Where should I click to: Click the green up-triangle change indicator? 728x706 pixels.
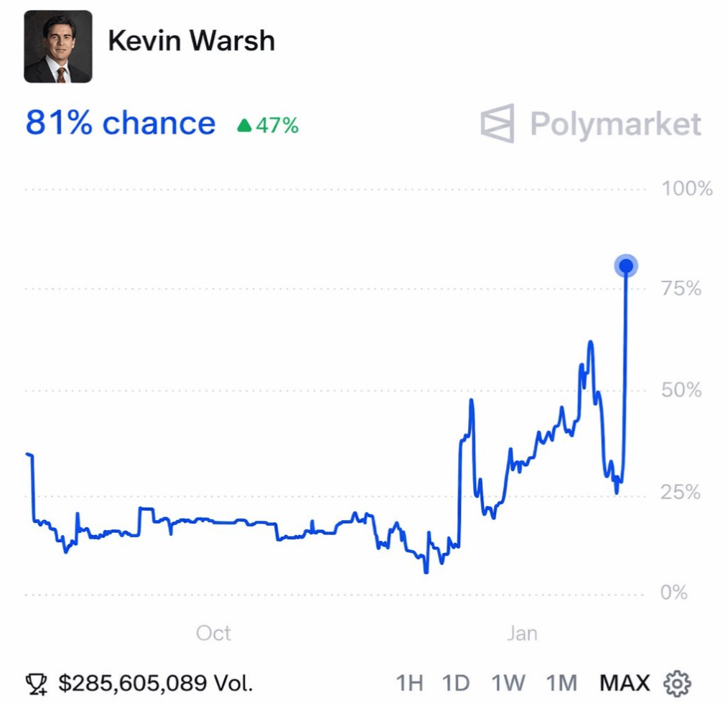click(245, 126)
